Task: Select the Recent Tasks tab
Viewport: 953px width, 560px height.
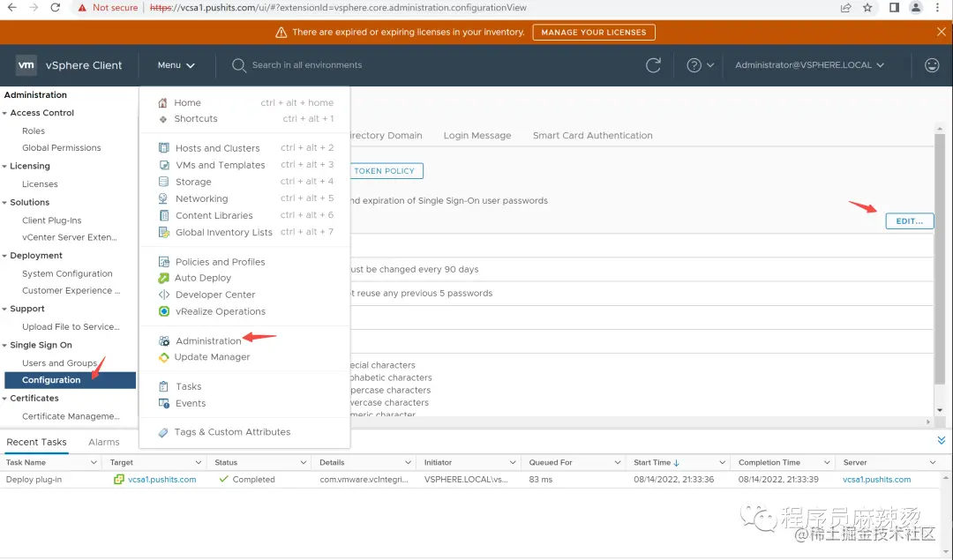Action: click(x=36, y=442)
